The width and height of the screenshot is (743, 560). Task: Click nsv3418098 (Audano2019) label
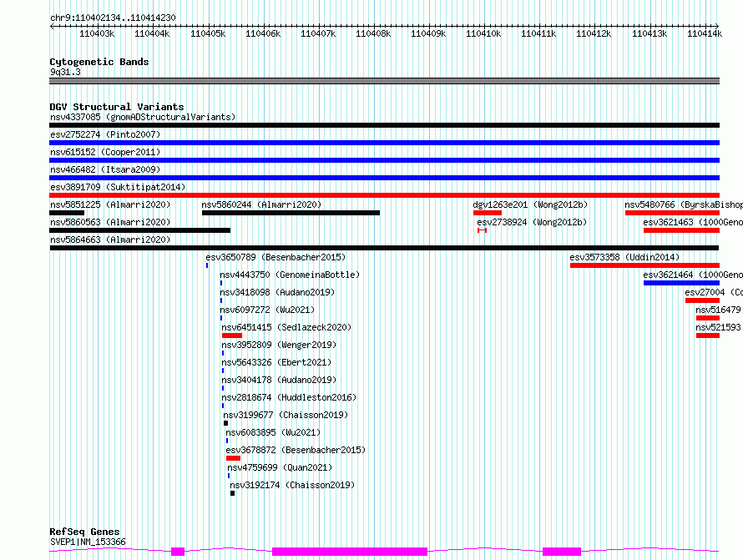(277, 292)
